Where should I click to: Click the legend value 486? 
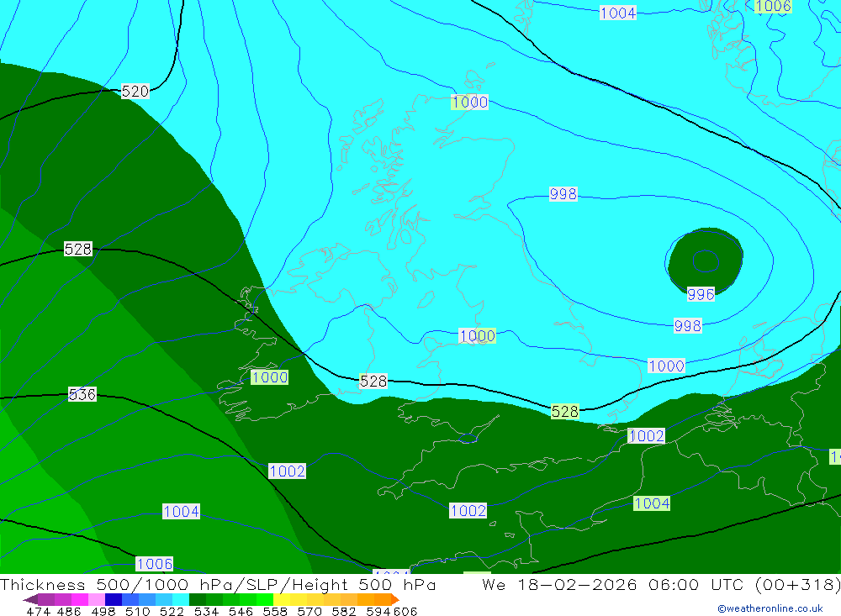(x=69, y=611)
